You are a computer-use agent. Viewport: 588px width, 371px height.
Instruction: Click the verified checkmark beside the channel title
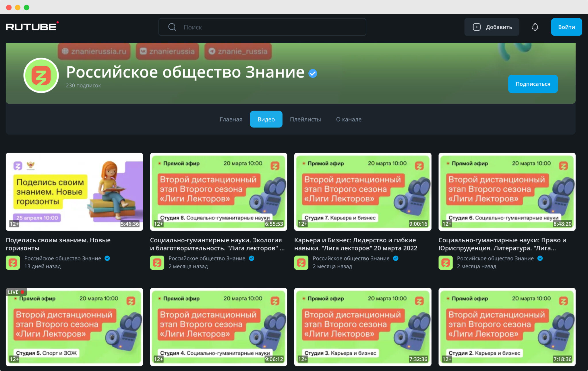click(313, 74)
